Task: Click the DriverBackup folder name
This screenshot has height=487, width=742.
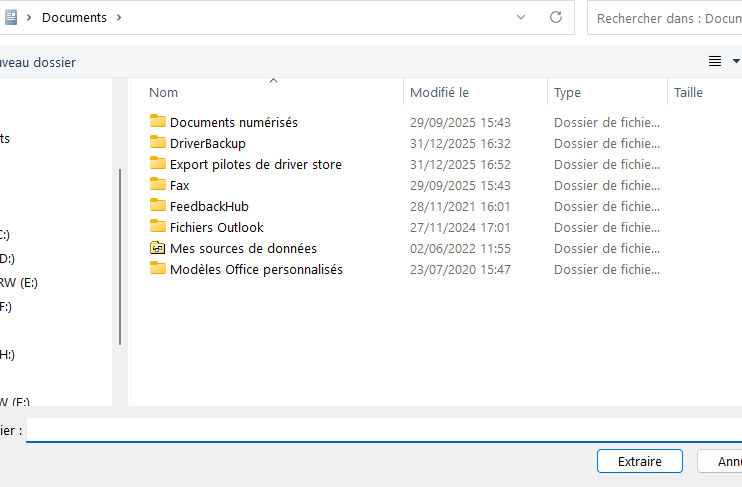Action: click(208, 143)
